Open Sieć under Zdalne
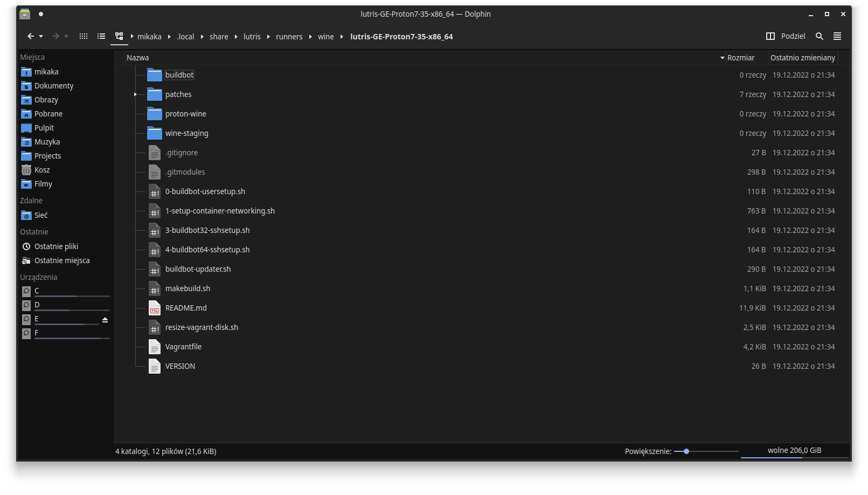Viewport: 868px width, 495px height. point(40,215)
